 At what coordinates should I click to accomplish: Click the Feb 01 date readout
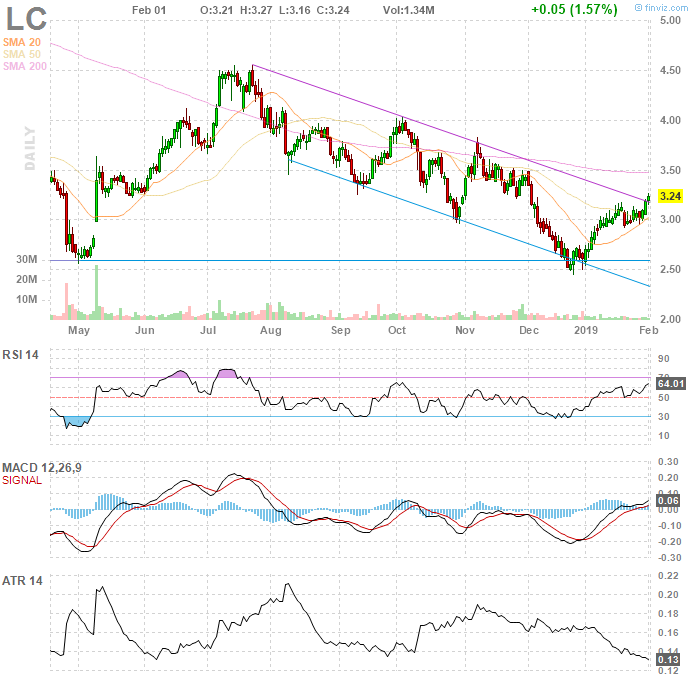[x=149, y=9]
